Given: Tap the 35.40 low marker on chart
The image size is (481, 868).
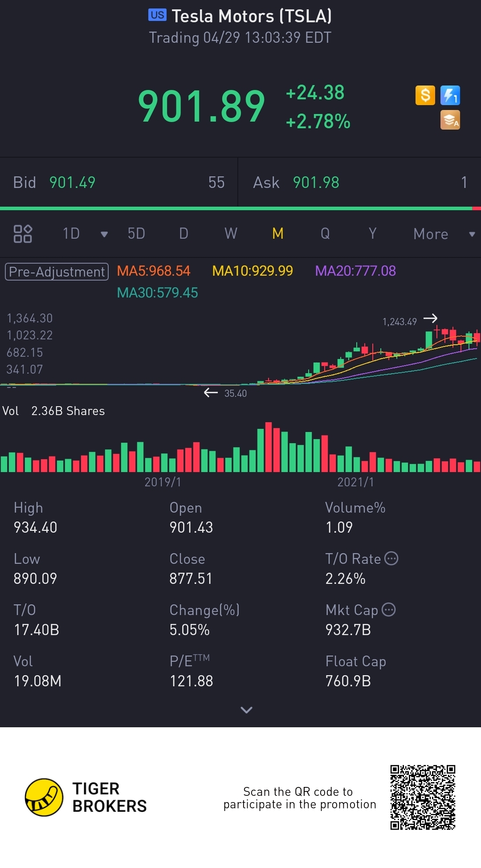Looking at the screenshot, I should pos(235,393).
